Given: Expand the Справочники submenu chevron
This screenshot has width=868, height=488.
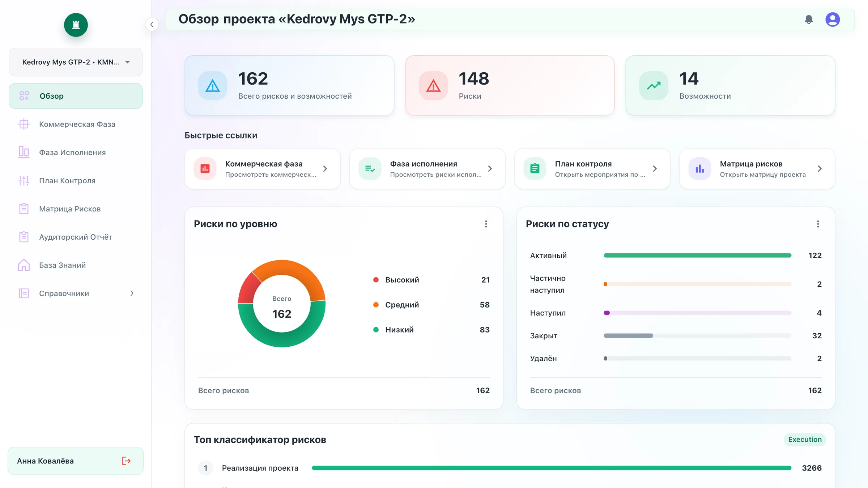Looking at the screenshot, I should click(x=132, y=294).
